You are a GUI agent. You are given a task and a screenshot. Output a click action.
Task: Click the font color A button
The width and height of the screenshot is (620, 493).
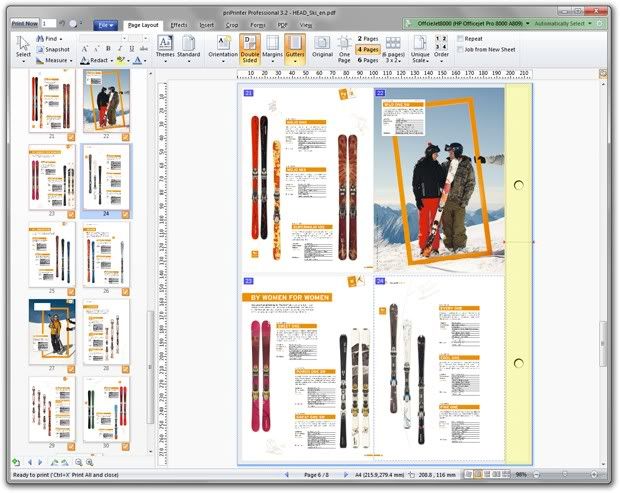coord(137,60)
